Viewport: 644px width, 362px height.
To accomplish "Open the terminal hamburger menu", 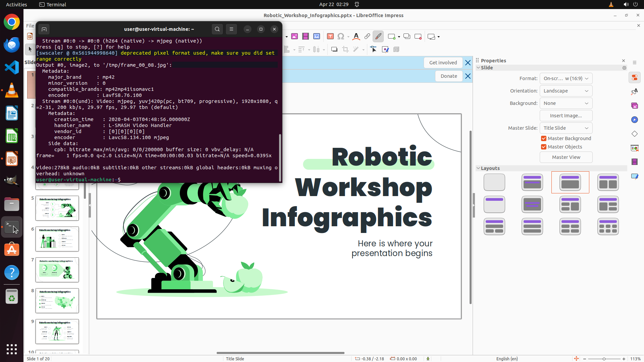I will click(x=231, y=29).
